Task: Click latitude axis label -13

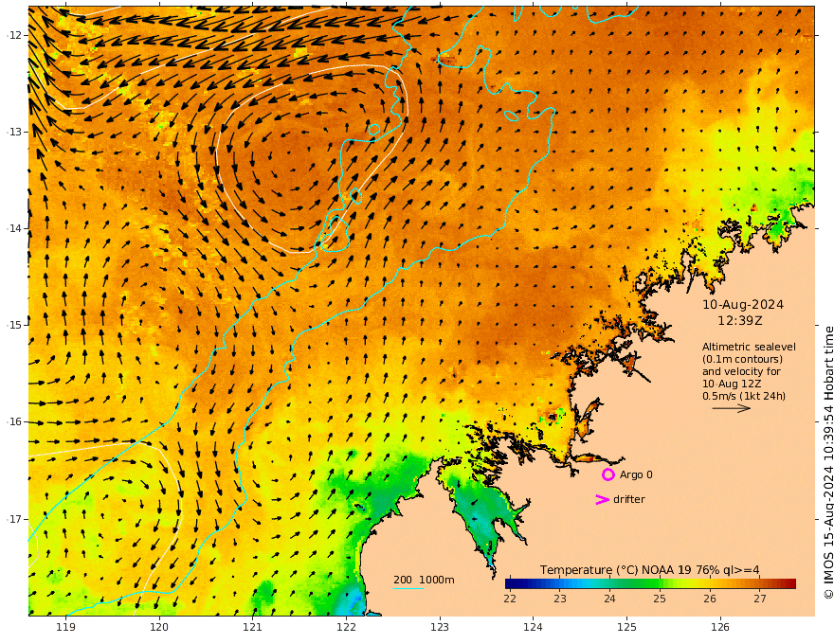Action: [14, 132]
